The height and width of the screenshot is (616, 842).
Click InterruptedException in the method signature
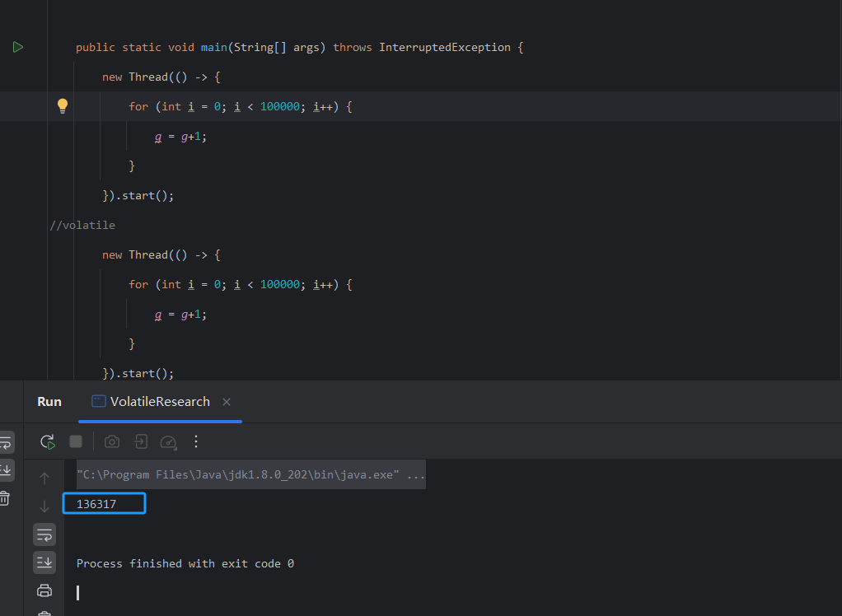pyautogui.click(x=445, y=47)
